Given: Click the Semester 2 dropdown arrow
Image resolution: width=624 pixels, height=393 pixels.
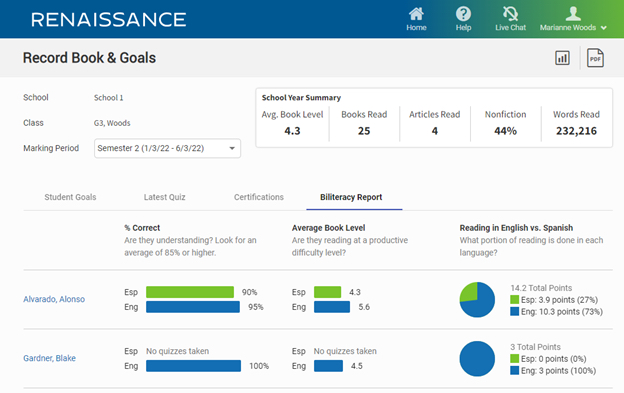Looking at the screenshot, I should 232,148.
